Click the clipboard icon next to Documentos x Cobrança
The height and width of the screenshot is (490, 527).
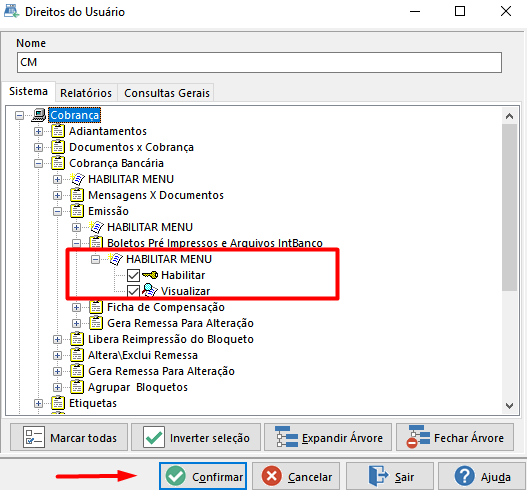[58, 147]
